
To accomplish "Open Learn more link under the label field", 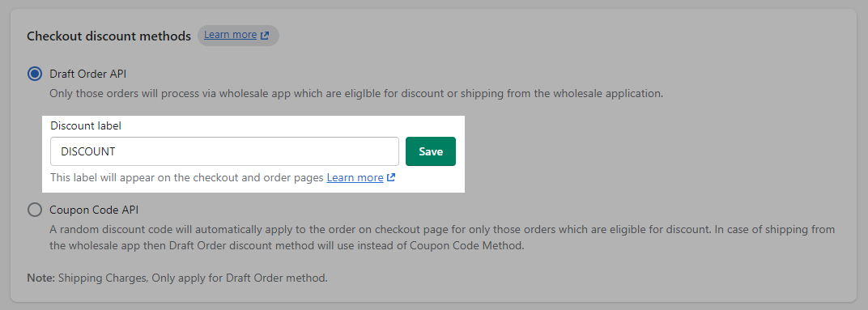I will [x=355, y=178].
